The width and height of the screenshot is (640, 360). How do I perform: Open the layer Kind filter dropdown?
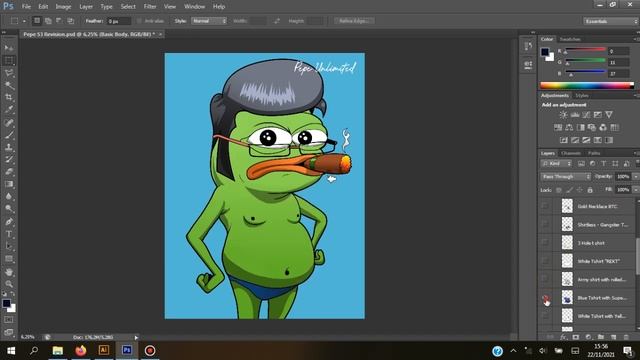point(556,164)
